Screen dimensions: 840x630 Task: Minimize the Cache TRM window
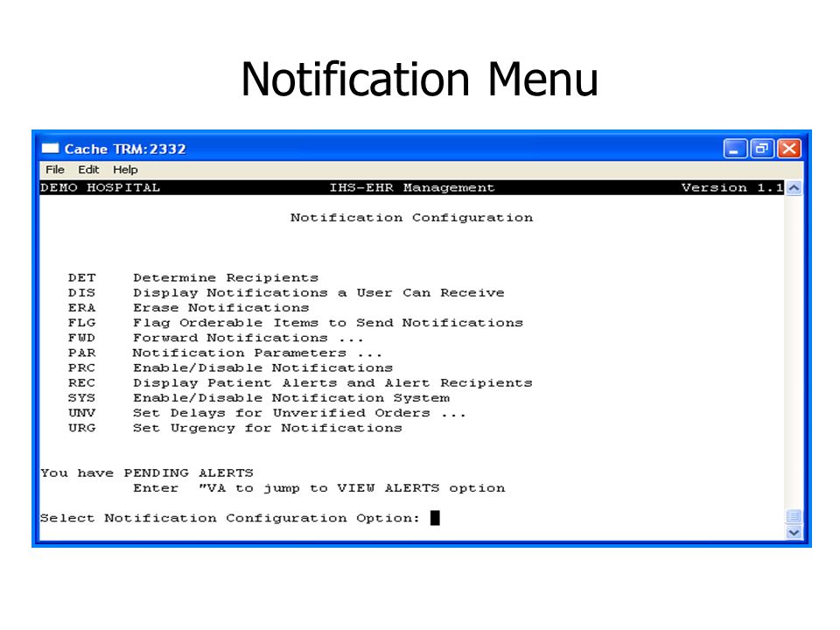(734, 149)
